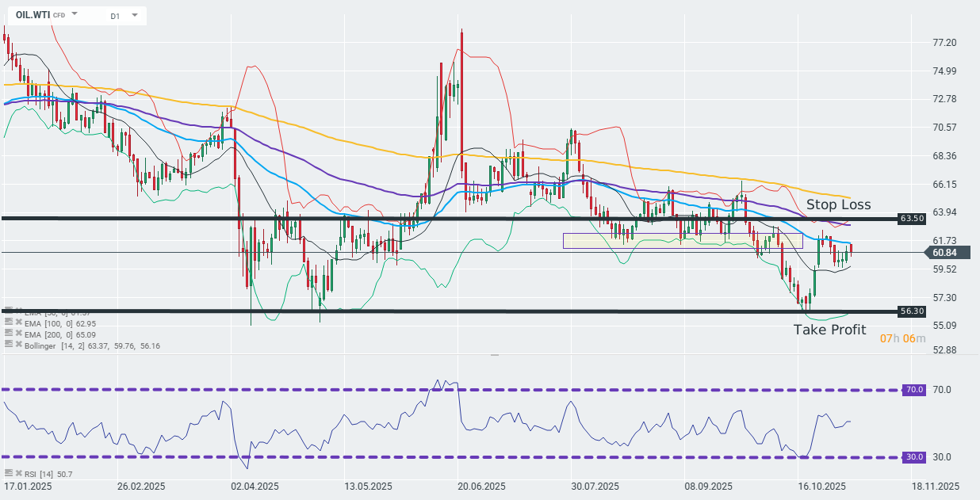This screenshot has width=980, height=500.
Task: Select the dashed 70.0 RSI level line
Action: [x=476, y=389]
